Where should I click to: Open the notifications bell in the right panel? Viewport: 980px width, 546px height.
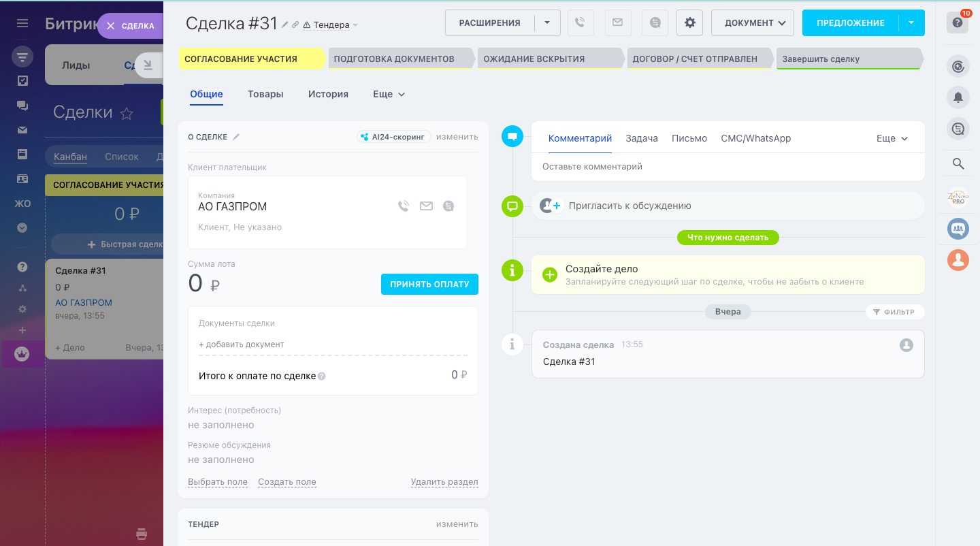pyautogui.click(x=958, y=97)
